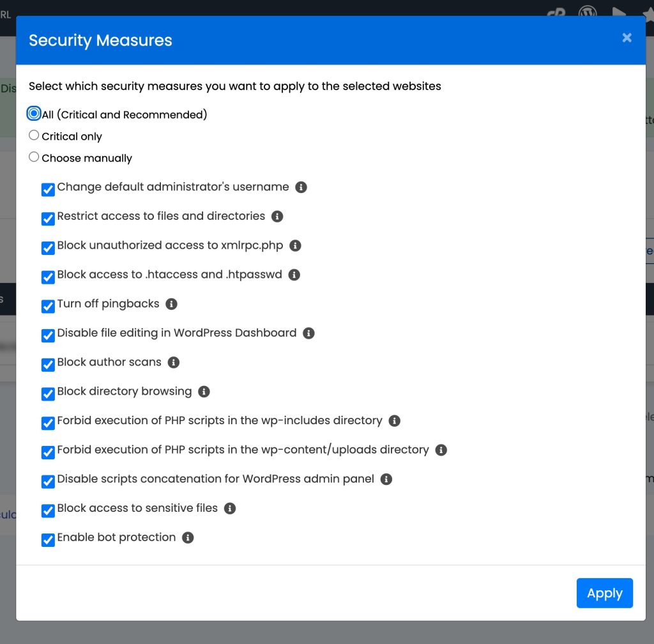The image size is (654, 644).
Task: Show info for Turn off pingbacks
Action: [171, 304]
